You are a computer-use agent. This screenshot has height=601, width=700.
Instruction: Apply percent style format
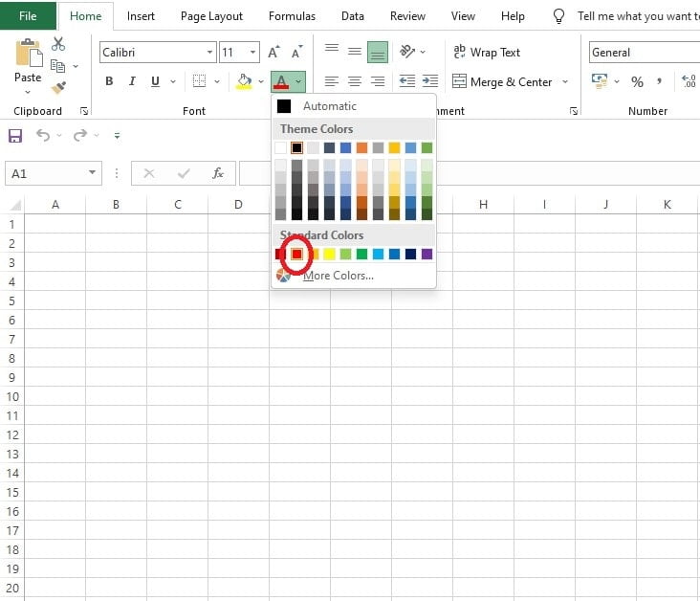coord(637,81)
